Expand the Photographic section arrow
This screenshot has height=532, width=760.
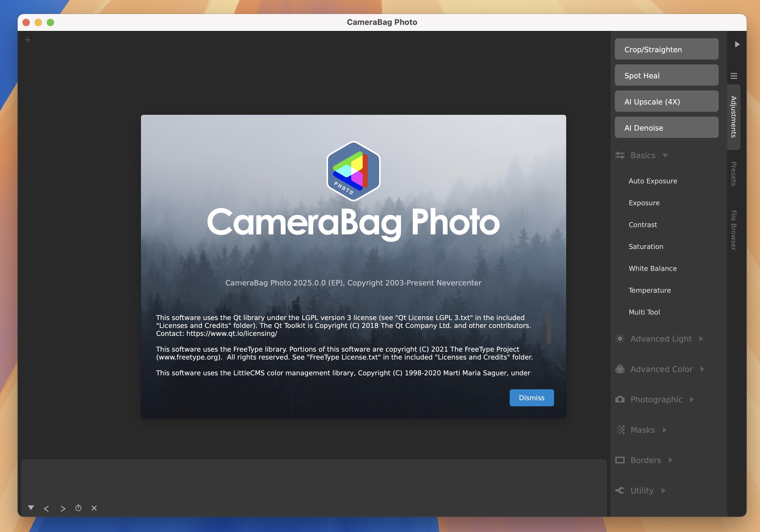click(x=692, y=399)
